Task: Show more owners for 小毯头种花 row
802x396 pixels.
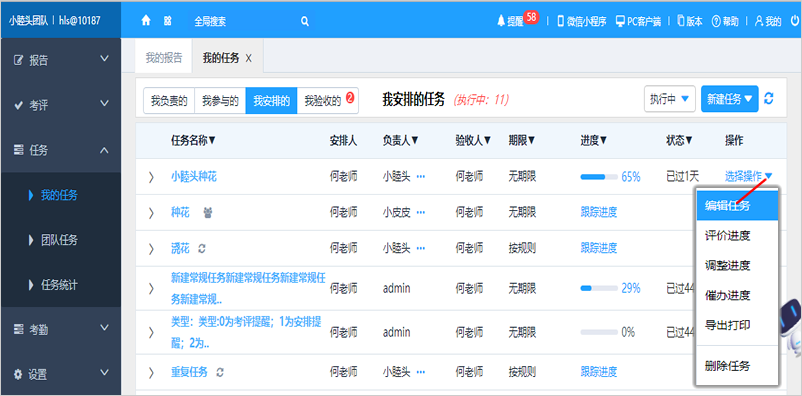Action: click(x=421, y=177)
